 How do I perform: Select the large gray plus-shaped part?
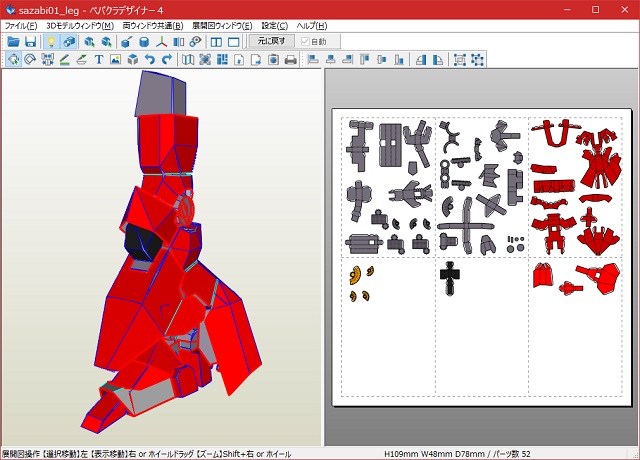[466, 225]
